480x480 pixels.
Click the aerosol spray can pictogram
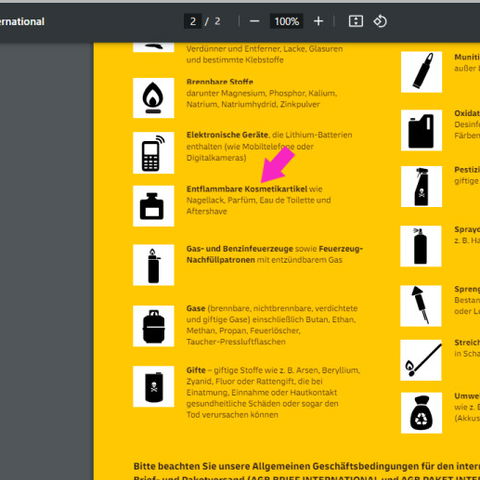[x=421, y=246]
